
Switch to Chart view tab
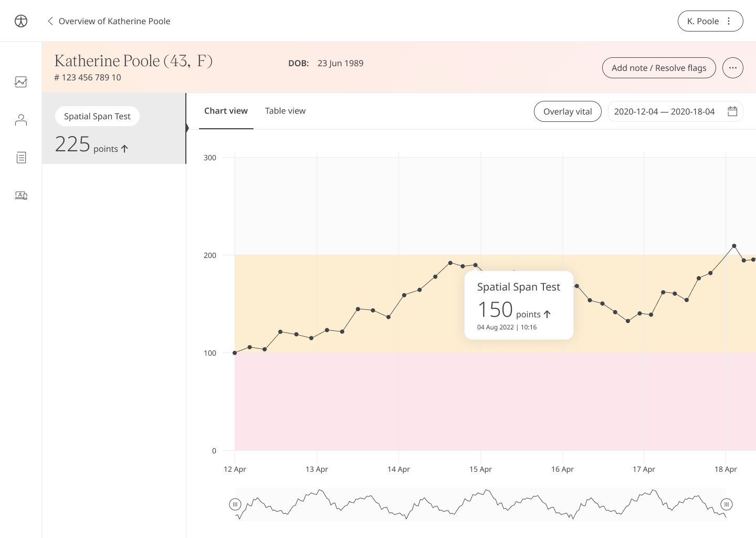click(x=226, y=111)
